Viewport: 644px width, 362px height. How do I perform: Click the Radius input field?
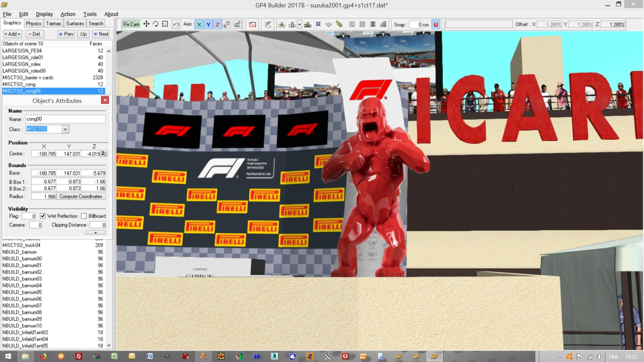[x=43, y=196]
